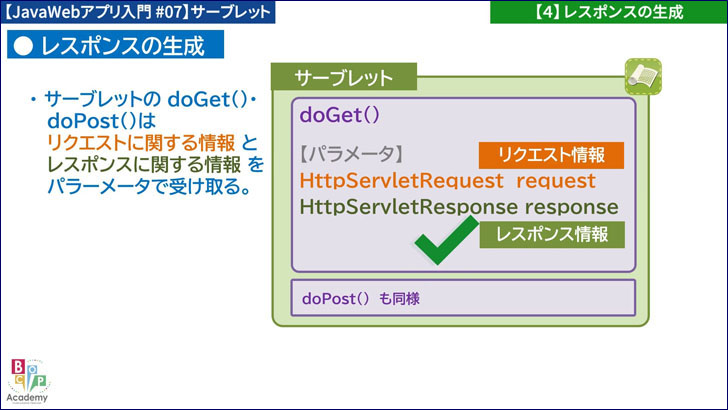Select the 【4】レスポンスの生成 green header tab

608,12
